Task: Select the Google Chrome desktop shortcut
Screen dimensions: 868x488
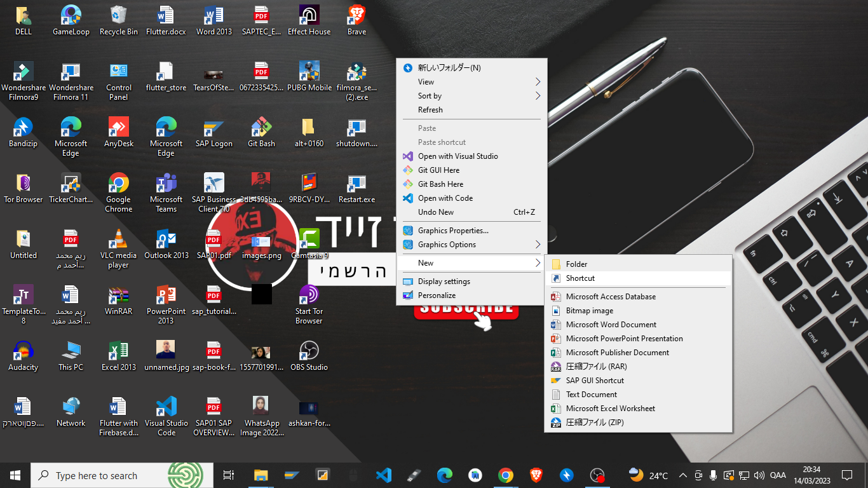Action: pos(118,193)
